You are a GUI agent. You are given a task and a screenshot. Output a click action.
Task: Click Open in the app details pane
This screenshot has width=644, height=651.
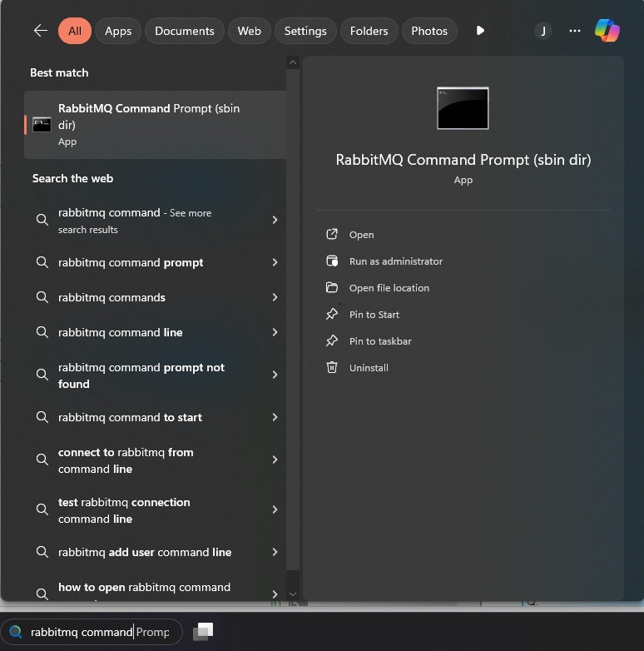coord(361,235)
